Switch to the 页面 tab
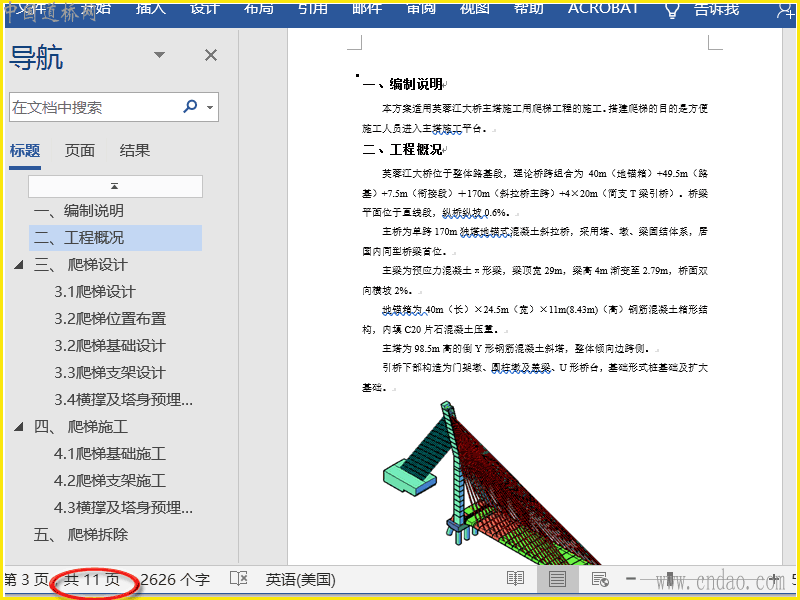This screenshot has height=600, width=800. [80, 151]
